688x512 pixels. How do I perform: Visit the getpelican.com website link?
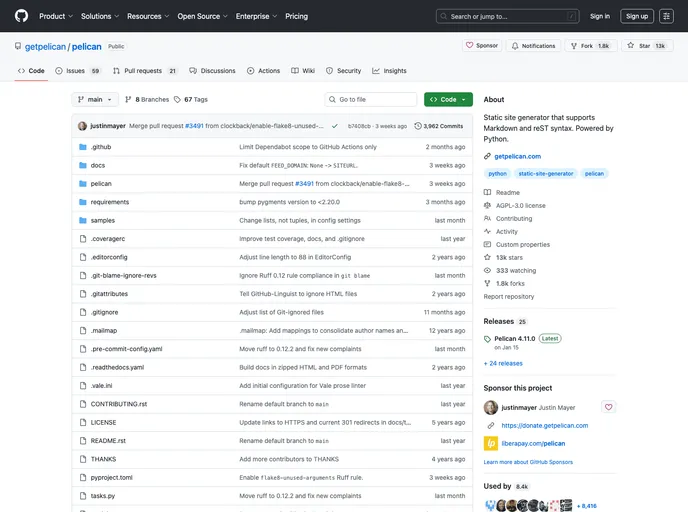pyautogui.click(x=517, y=157)
